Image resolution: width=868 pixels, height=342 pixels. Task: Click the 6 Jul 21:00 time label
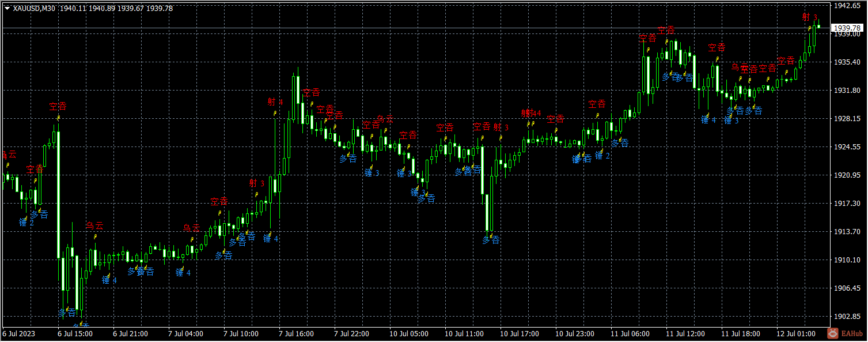pyautogui.click(x=131, y=334)
